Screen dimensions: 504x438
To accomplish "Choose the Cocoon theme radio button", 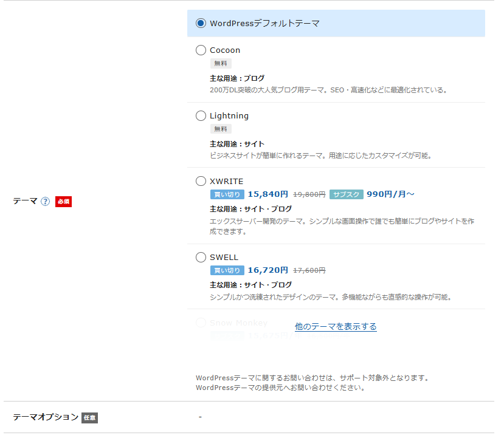I will coord(201,50).
